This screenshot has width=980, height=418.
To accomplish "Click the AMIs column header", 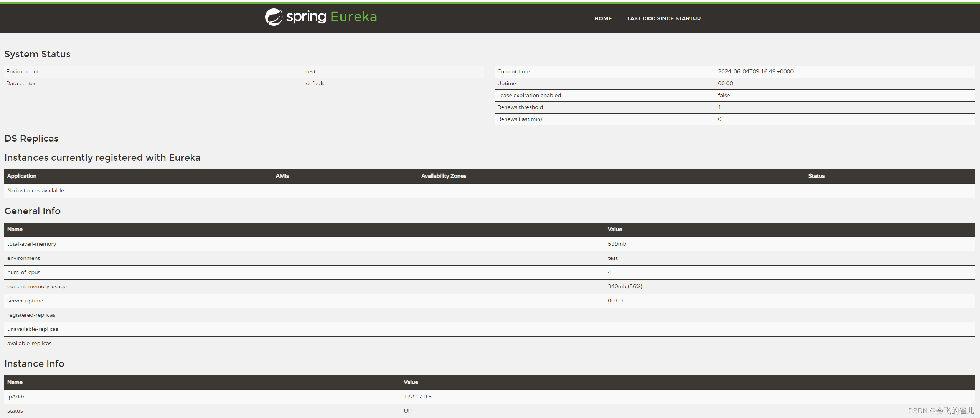I will tap(282, 176).
